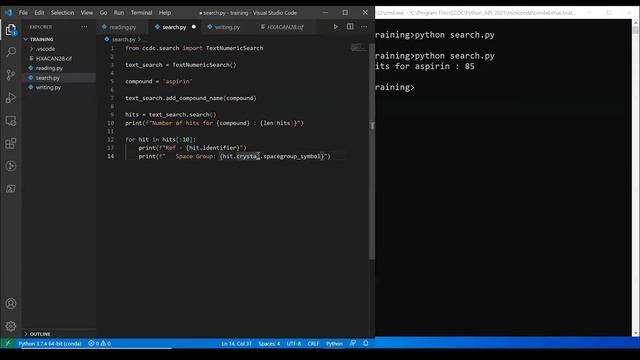Open the Go menu
The width and height of the screenshot is (640, 360).
[x=104, y=13]
